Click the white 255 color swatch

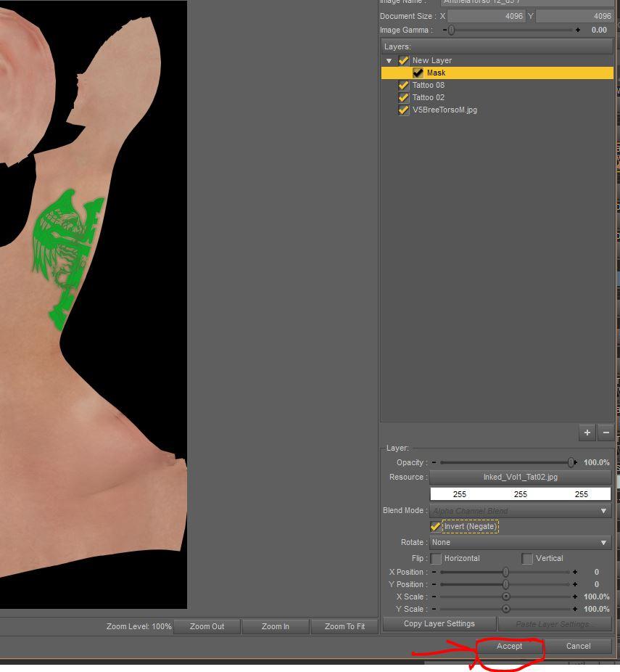(x=520, y=494)
